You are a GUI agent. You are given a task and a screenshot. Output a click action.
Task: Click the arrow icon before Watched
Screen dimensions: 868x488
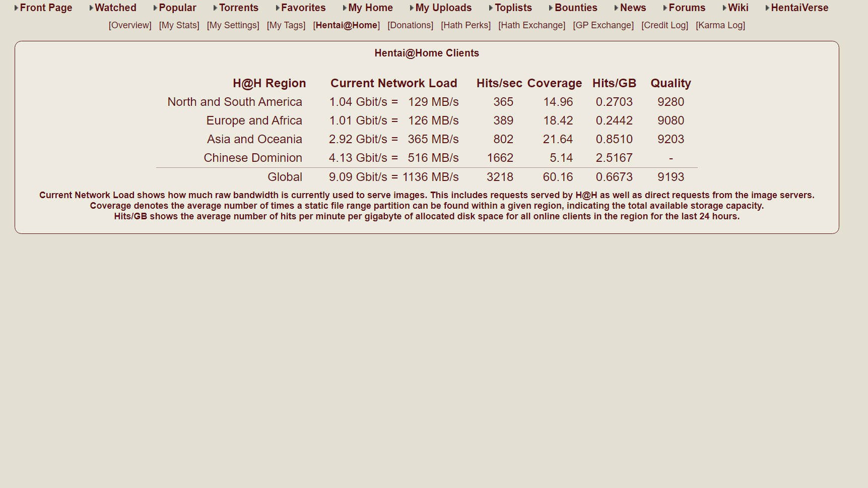point(91,8)
